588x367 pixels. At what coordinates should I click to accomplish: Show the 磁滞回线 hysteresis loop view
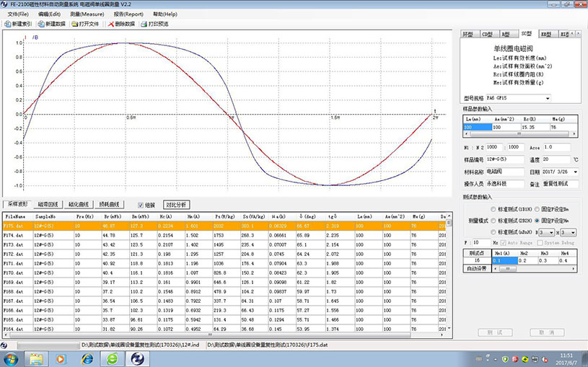pos(48,204)
